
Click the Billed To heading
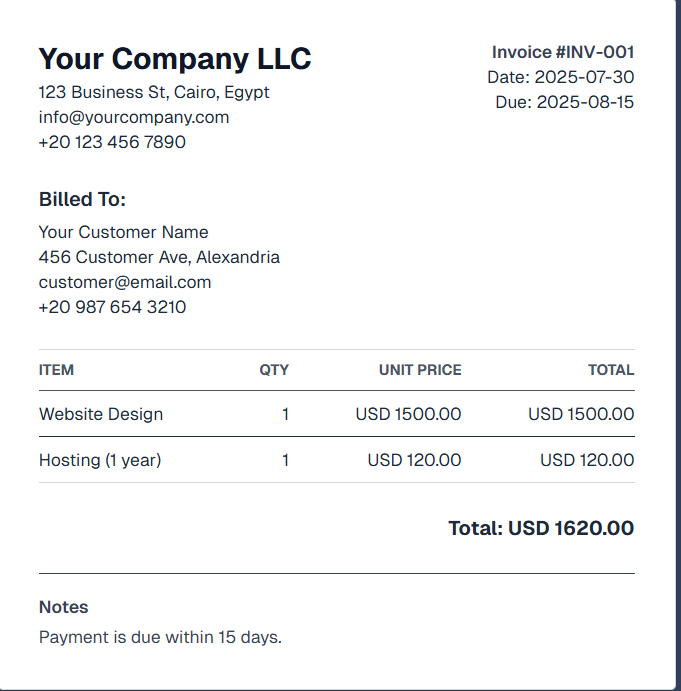click(x=82, y=199)
